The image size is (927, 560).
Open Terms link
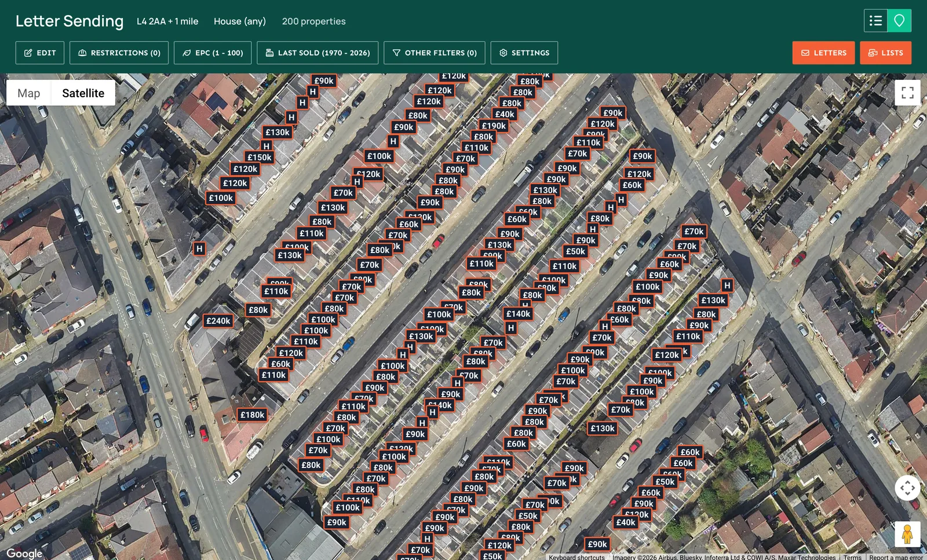pyautogui.click(x=852, y=557)
